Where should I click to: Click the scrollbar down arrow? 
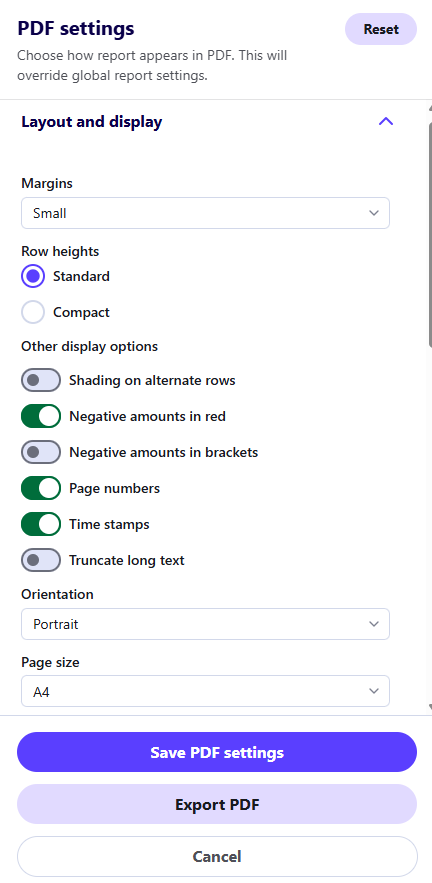click(430, 706)
